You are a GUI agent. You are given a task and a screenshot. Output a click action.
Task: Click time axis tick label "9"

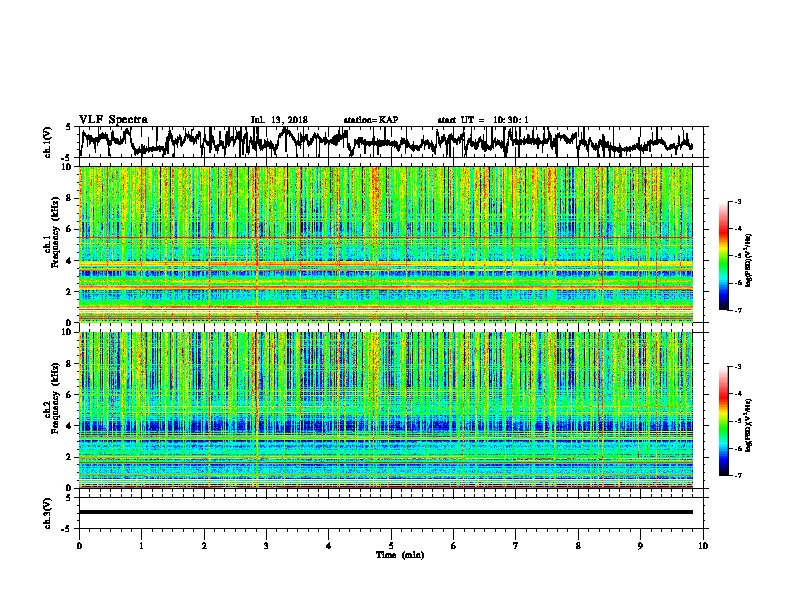click(x=640, y=546)
